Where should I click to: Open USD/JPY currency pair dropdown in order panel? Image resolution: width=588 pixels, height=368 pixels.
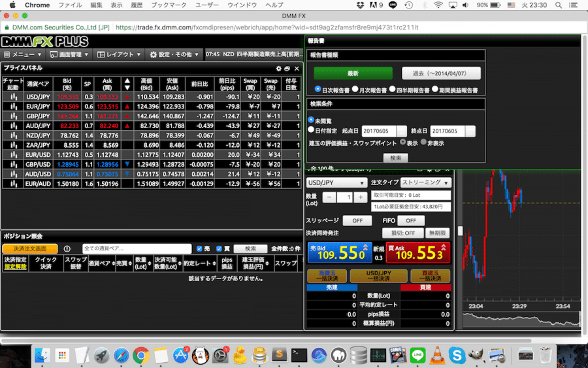coord(336,182)
